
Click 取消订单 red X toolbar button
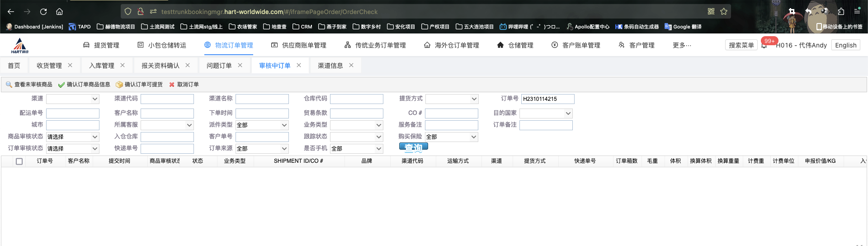pos(184,85)
